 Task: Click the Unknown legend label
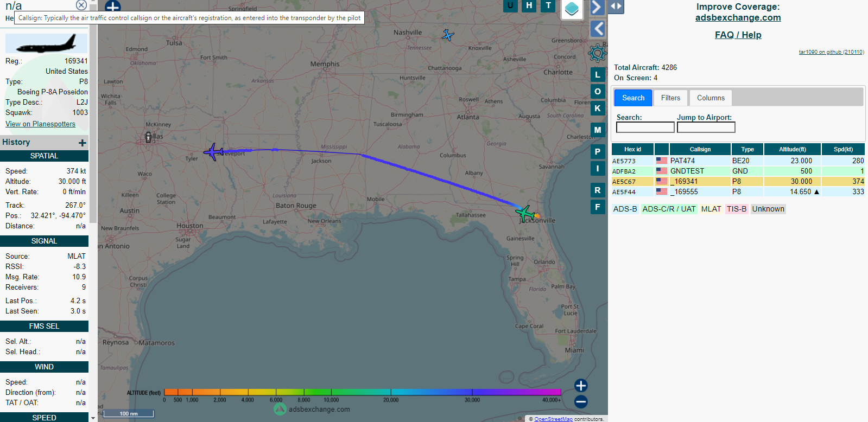(x=768, y=209)
